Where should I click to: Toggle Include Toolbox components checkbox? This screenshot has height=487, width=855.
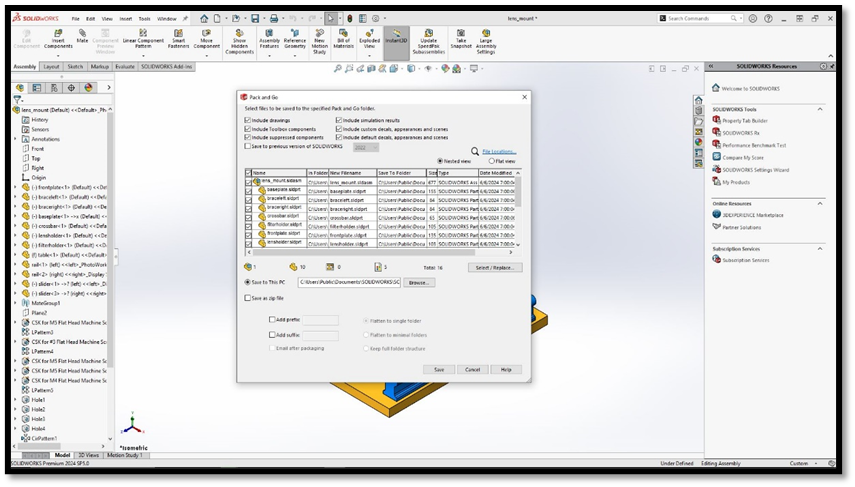click(248, 129)
